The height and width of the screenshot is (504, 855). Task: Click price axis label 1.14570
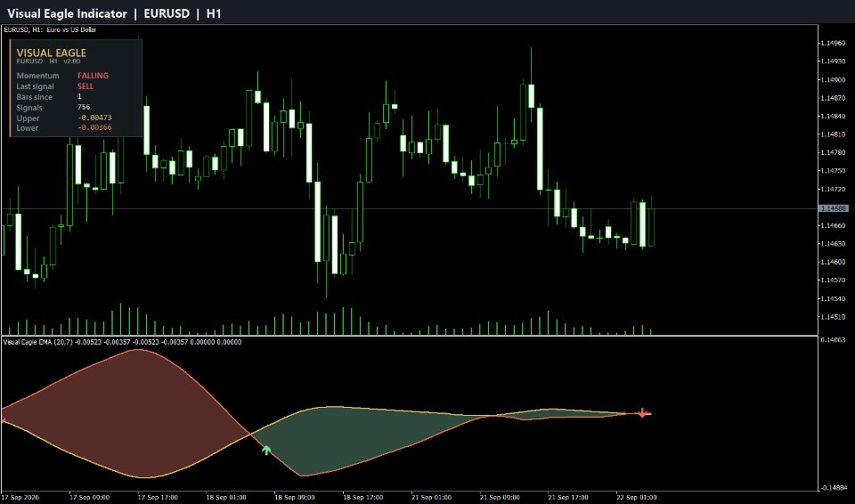(x=834, y=280)
